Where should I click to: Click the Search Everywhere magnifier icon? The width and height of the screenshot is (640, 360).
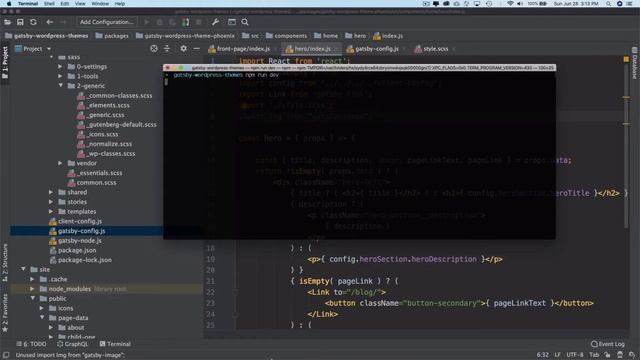click(245, 22)
